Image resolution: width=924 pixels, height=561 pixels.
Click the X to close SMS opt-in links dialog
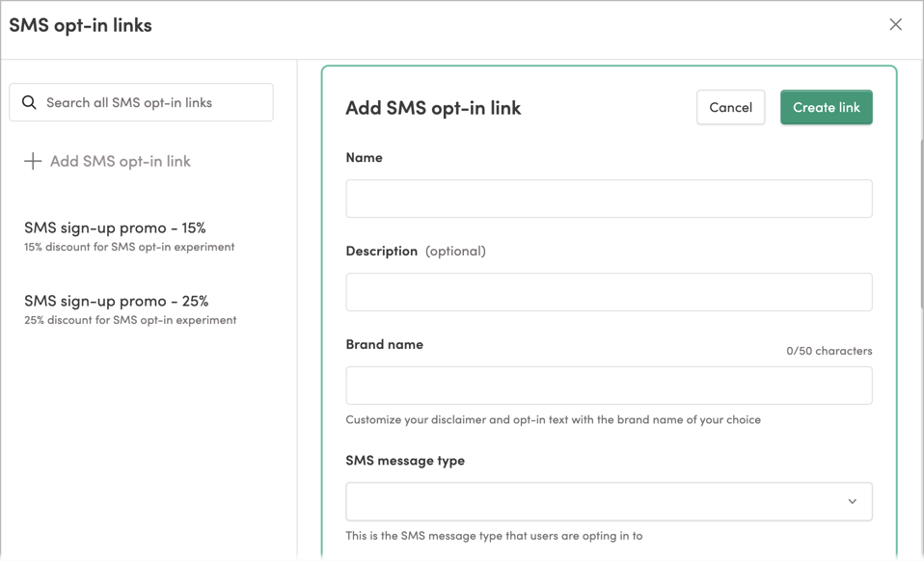[x=895, y=24]
